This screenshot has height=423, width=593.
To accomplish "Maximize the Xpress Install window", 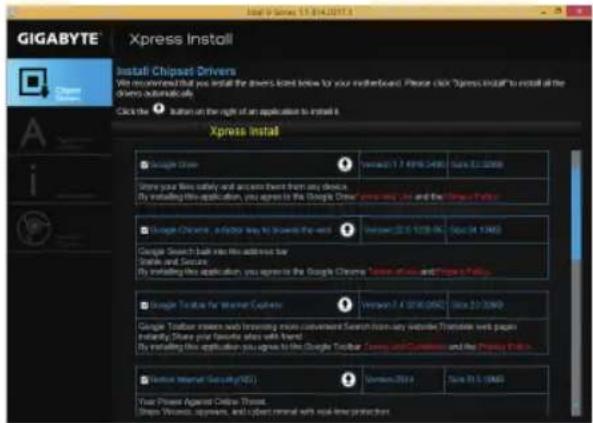I will (x=558, y=11).
